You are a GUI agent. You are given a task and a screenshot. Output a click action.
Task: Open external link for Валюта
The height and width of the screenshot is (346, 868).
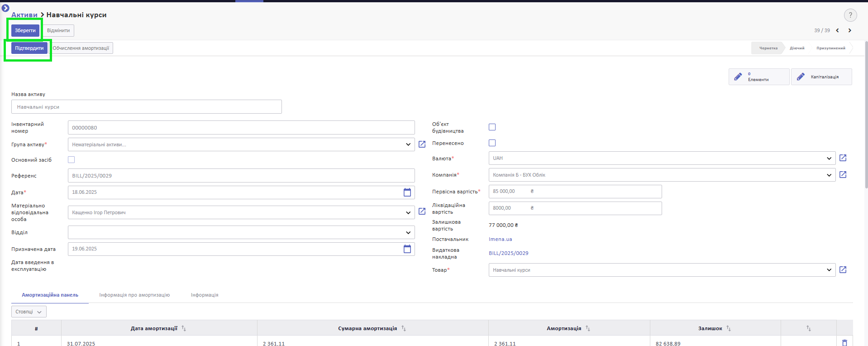click(843, 158)
